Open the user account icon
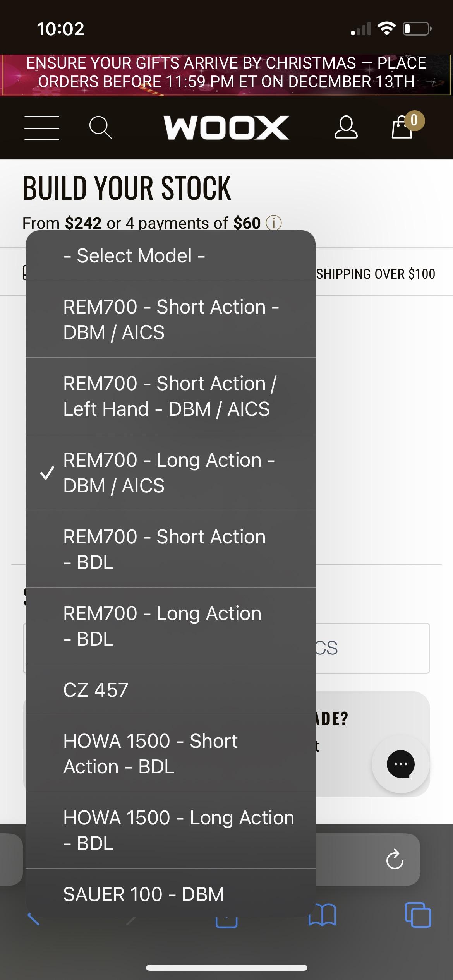Screen dimensions: 453x980 pyautogui.click(x=346, y=127)
